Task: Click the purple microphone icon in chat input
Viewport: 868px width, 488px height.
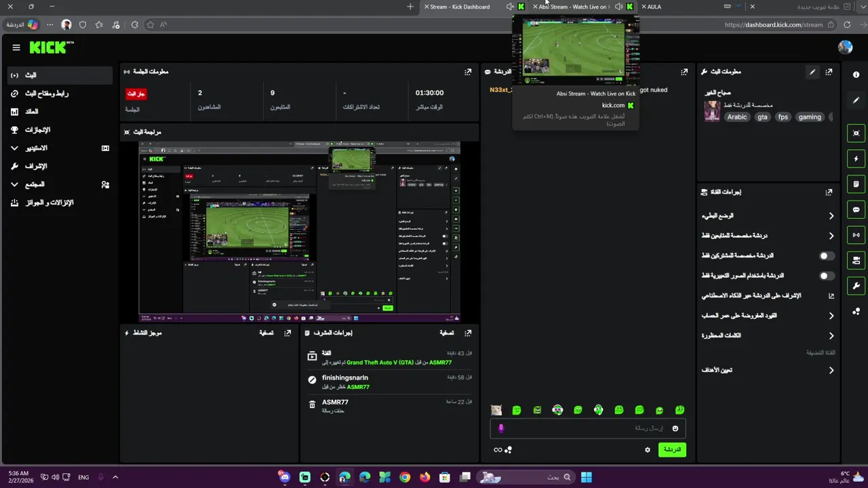Action: (501, 428)
